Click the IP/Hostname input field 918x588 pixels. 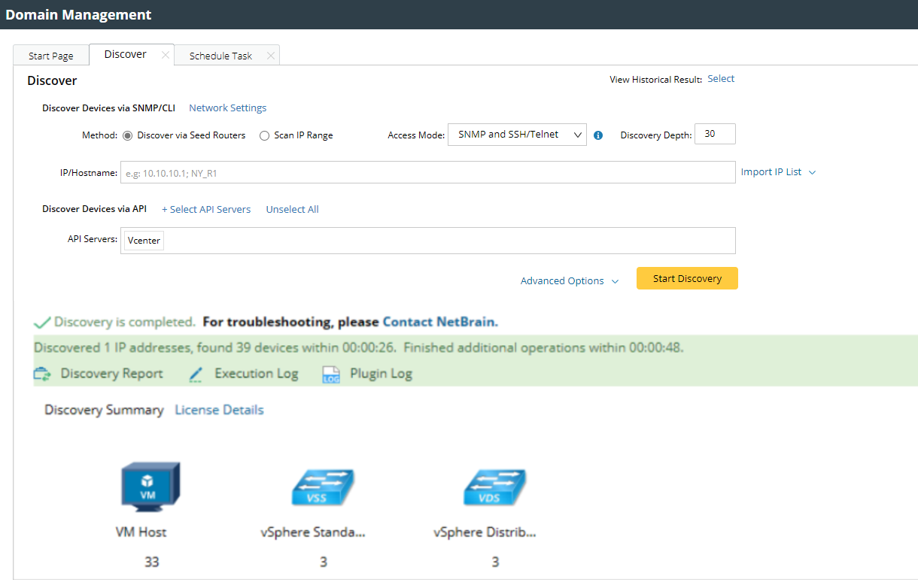427,172
